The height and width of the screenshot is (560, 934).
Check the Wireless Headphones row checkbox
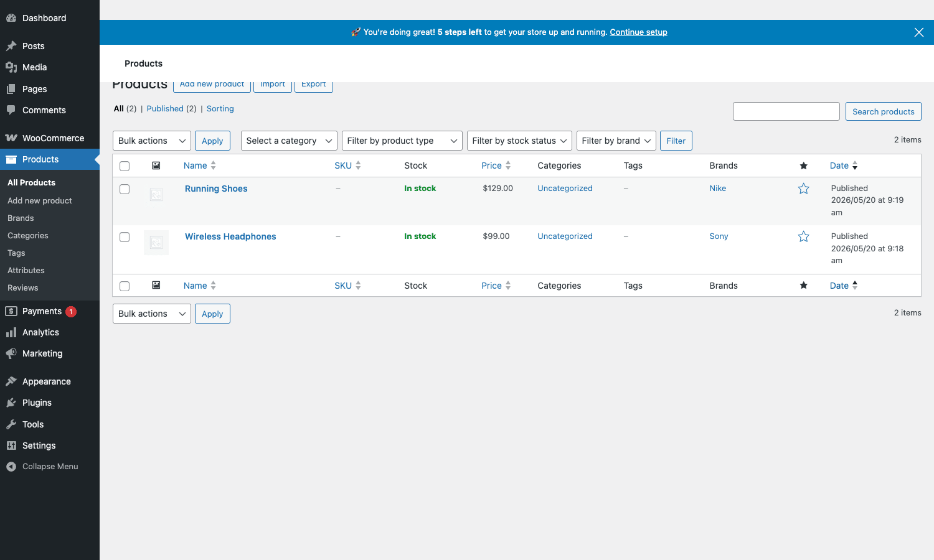(125, 237)
